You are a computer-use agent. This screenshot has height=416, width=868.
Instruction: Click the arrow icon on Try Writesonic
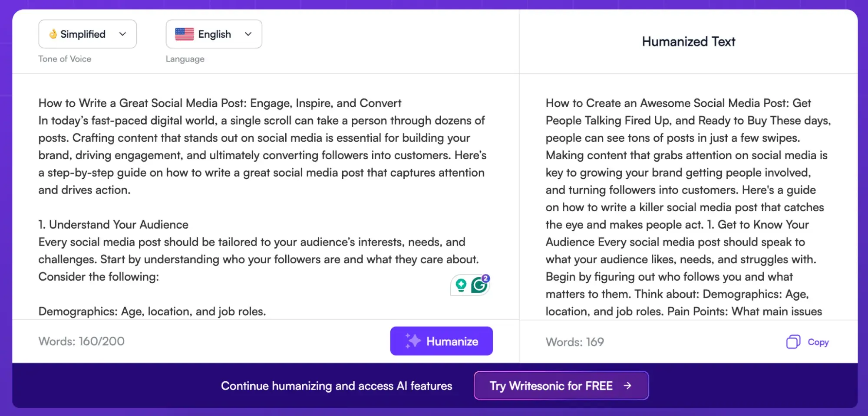[627, 385]
